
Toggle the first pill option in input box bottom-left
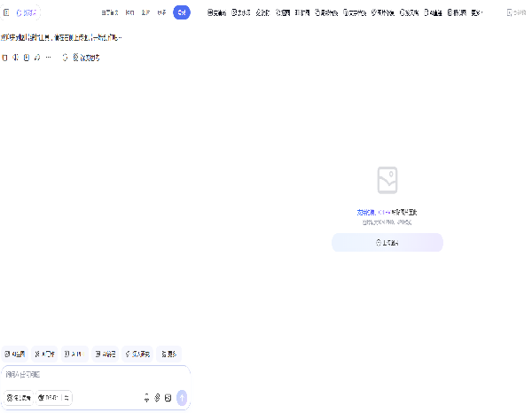pos(20,398)
